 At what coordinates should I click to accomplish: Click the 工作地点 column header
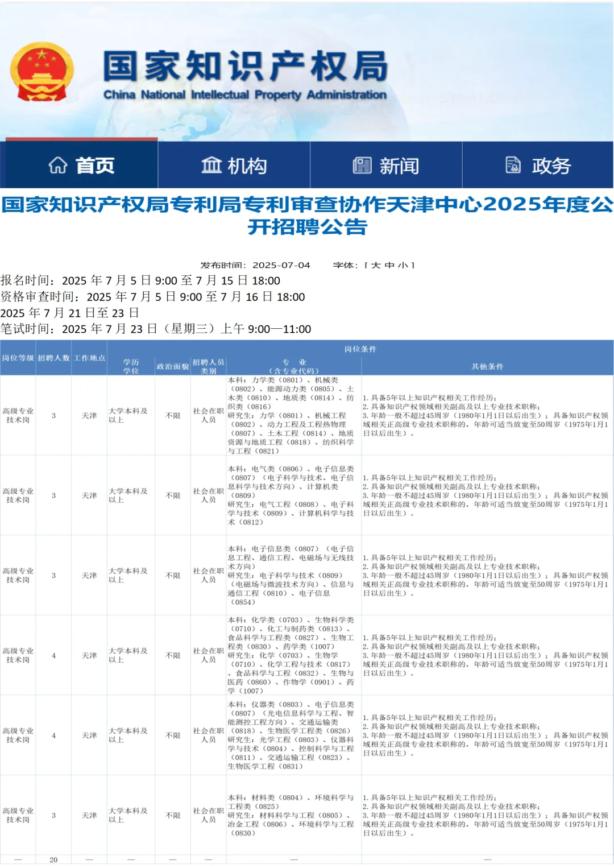coord(89,358)
